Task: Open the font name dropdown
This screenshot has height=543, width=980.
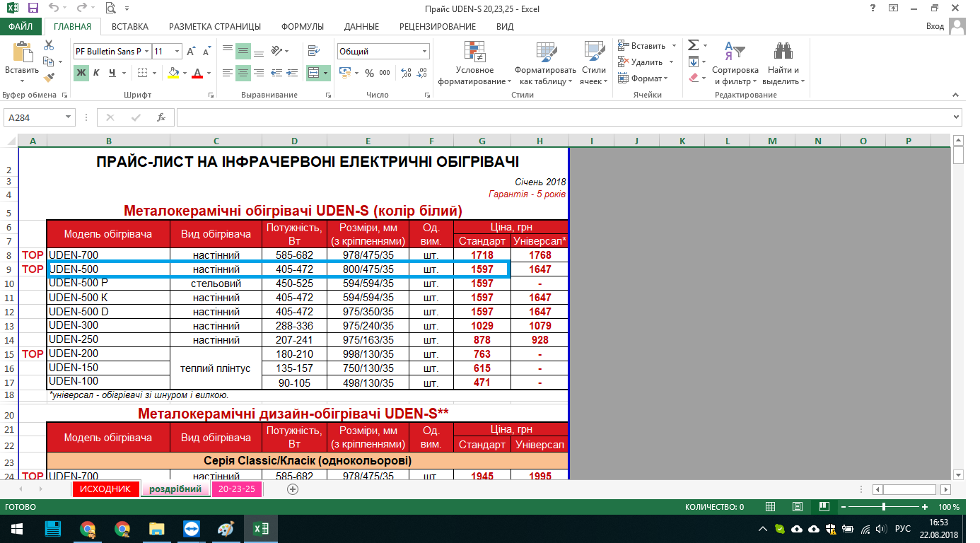Action: [x=146, y=52]
